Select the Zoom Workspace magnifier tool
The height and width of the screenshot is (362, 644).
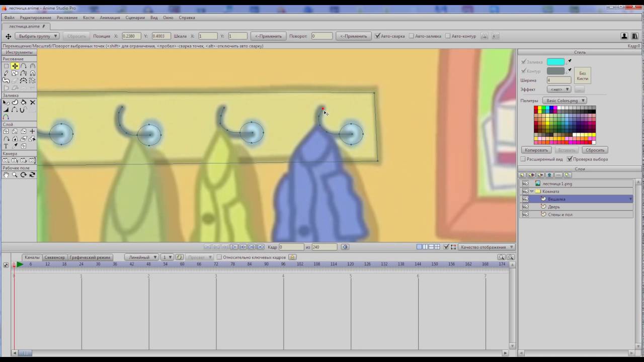pyautogui.click(x=15, y=174)
